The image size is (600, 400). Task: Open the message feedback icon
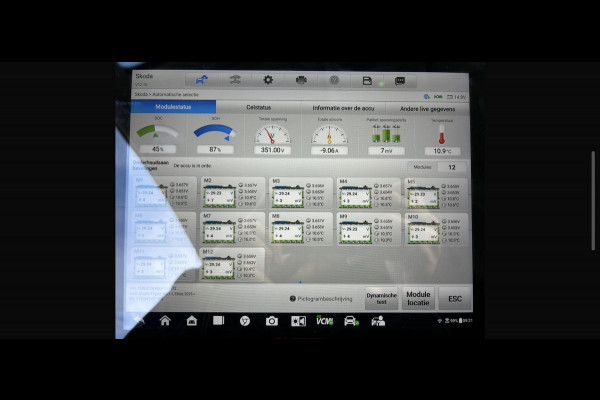[400, 80]
